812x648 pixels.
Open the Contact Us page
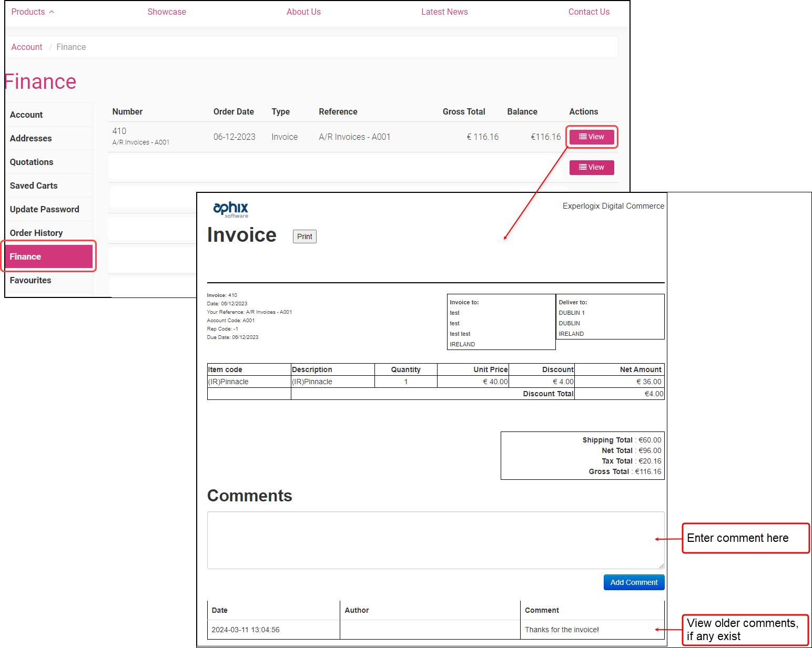588,12
